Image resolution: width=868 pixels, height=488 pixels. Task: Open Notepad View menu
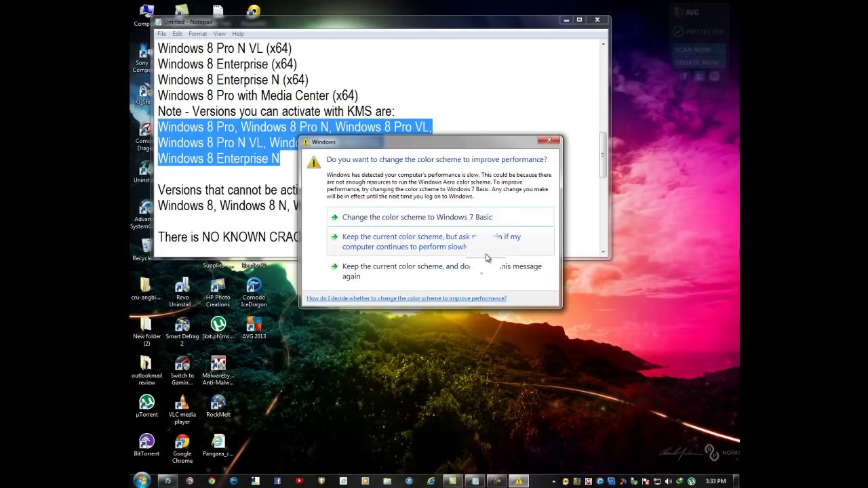pos(220,34)
